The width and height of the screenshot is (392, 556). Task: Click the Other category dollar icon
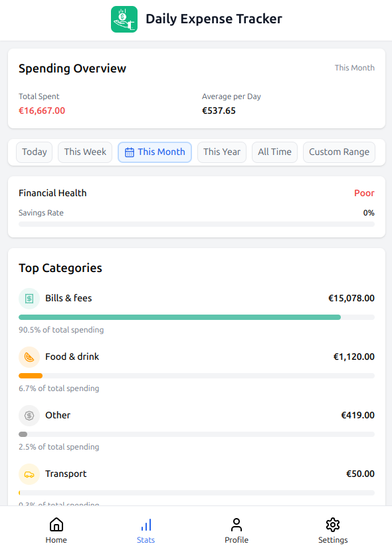click(x=29, y=416)
